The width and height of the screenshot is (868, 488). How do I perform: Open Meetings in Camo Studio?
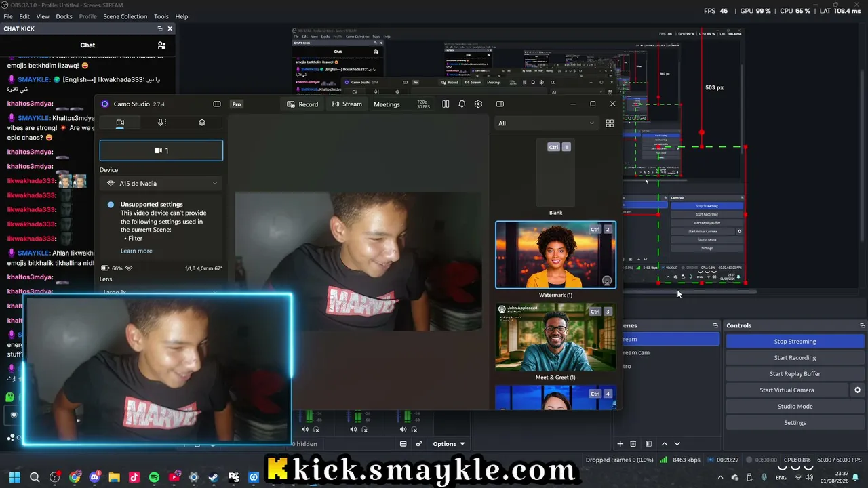(x=387, y=104)
